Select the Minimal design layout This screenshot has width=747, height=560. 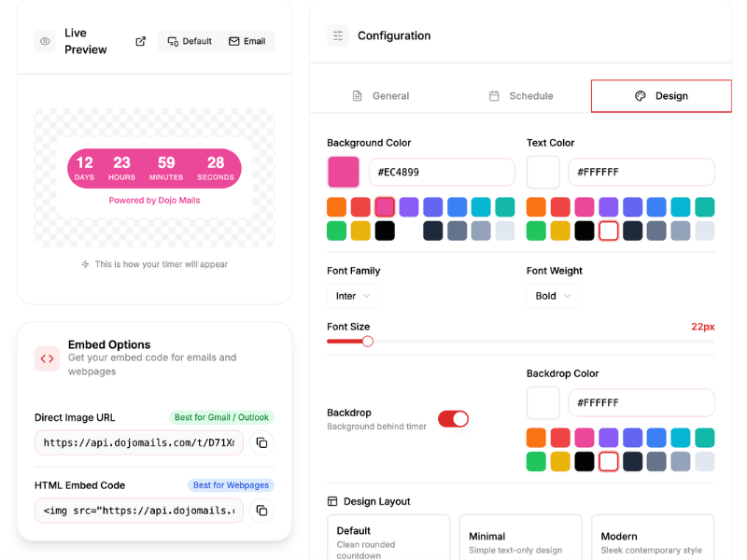[520, 541]
